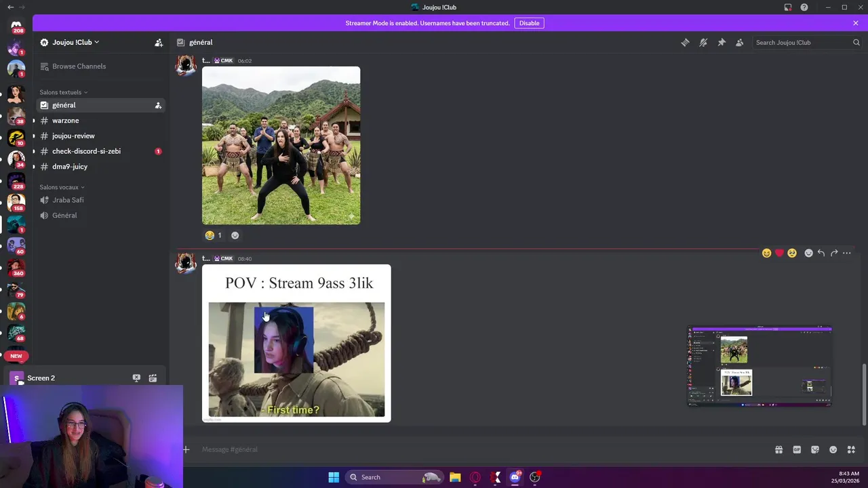Open the Windows Start button
The height and width of the screenshot is (488, 868).
click(334, 477)
